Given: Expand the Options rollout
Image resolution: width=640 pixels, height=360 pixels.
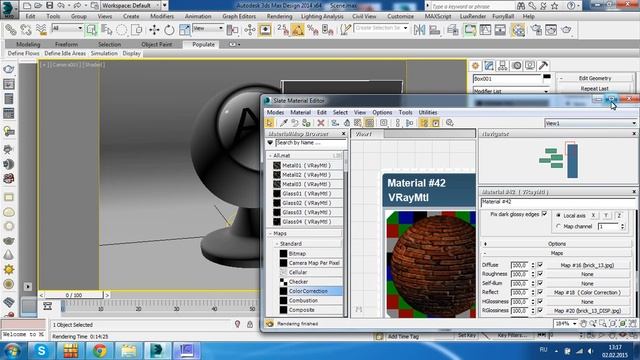Looking at the screenshot, I should click(x=557, y=244).
